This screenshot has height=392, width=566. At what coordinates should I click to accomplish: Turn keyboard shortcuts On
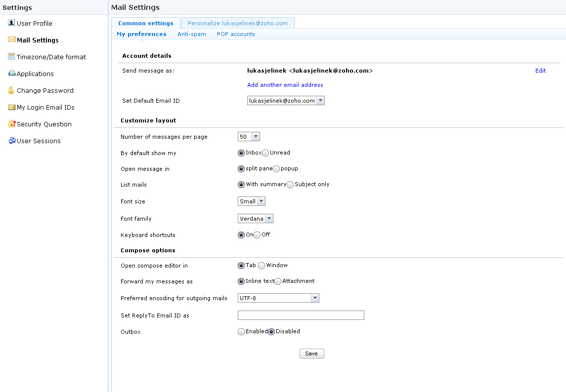241,235
